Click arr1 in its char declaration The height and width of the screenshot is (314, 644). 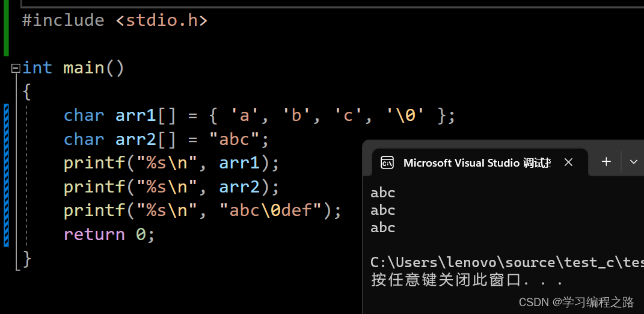(x=136, y=115)
